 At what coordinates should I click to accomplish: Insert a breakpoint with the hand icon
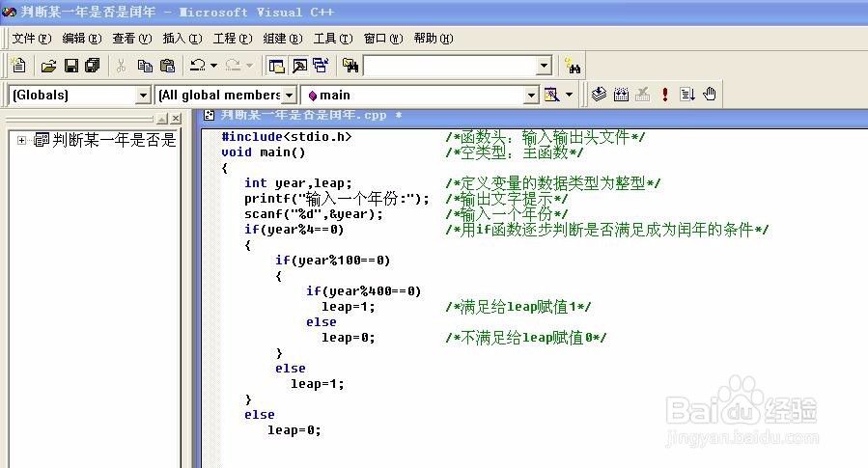point(709,95)
